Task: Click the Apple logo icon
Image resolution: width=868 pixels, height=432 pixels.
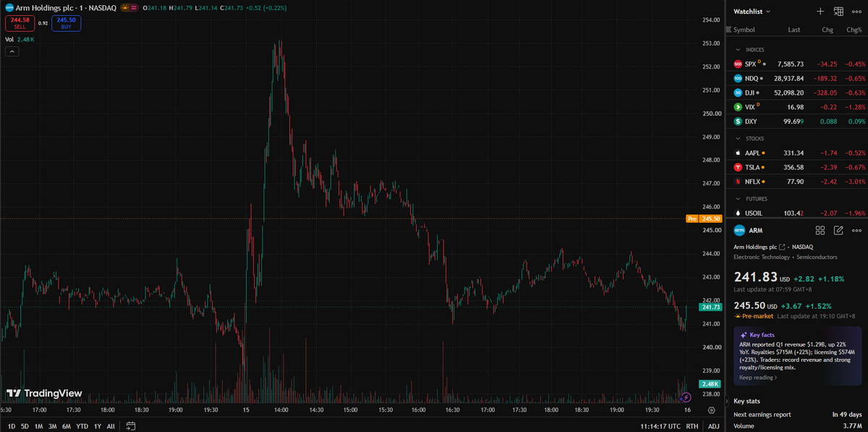Action: (738, 153)
